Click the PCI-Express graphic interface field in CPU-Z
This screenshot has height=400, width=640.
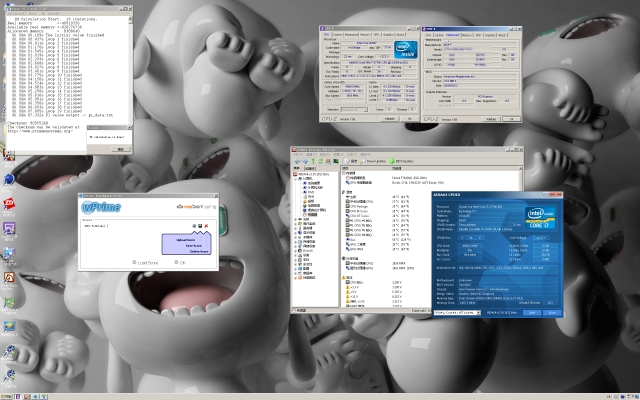click(x=485, y=96)
